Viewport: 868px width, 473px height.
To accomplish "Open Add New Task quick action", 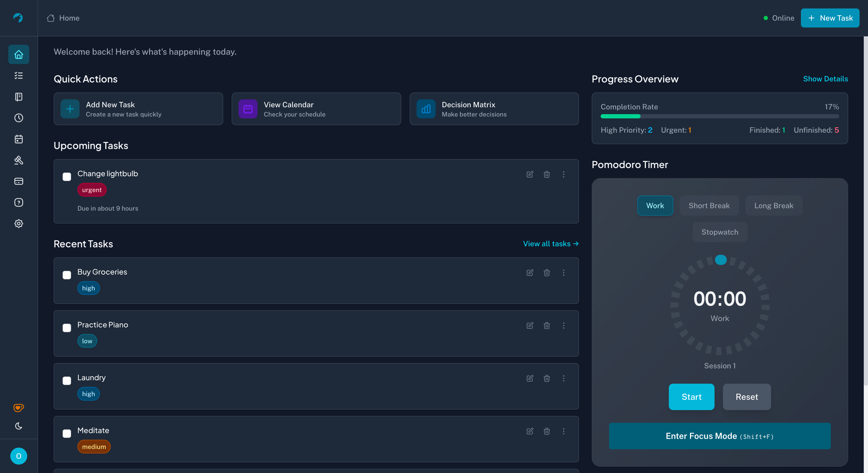I will [x=138, y=109].
